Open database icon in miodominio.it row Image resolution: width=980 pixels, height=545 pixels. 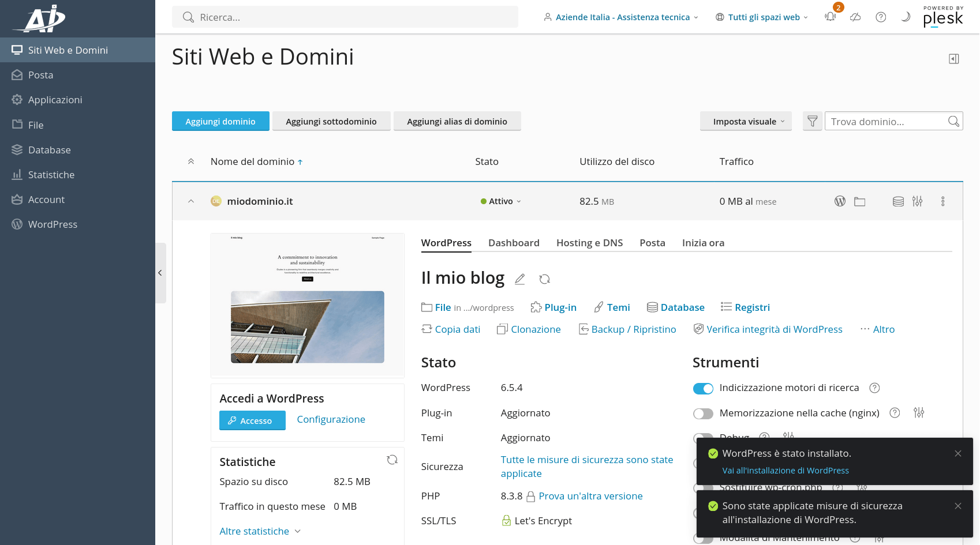[898, 201]
